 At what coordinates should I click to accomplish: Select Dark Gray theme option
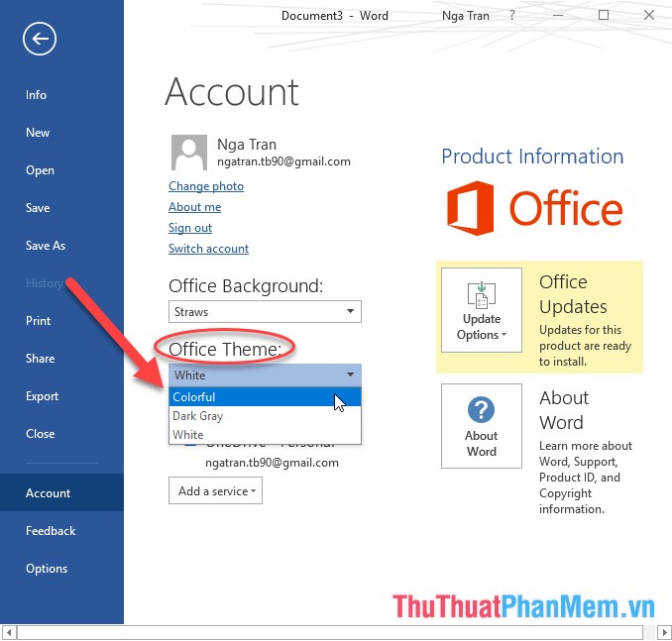(265, 416)
